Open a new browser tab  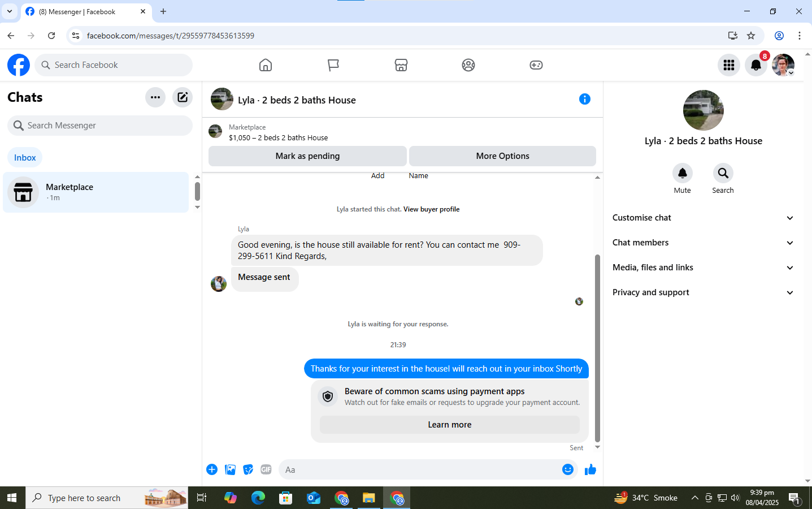163,11
